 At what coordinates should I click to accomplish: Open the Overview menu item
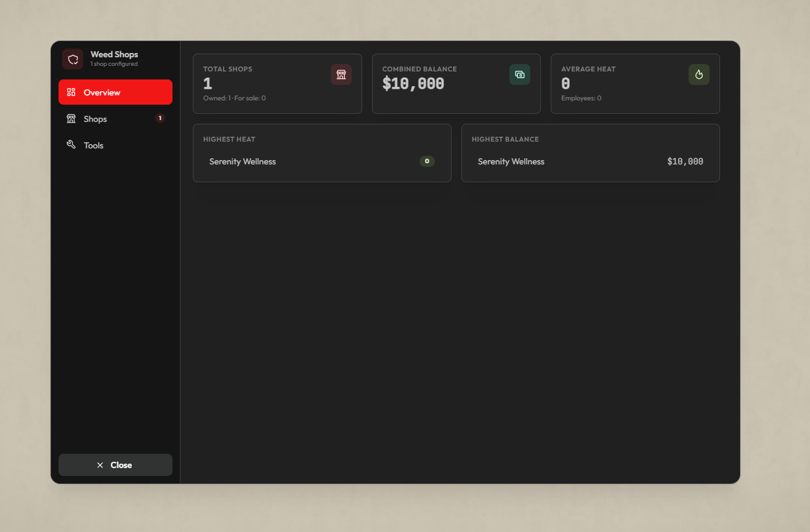coord(115,92)
